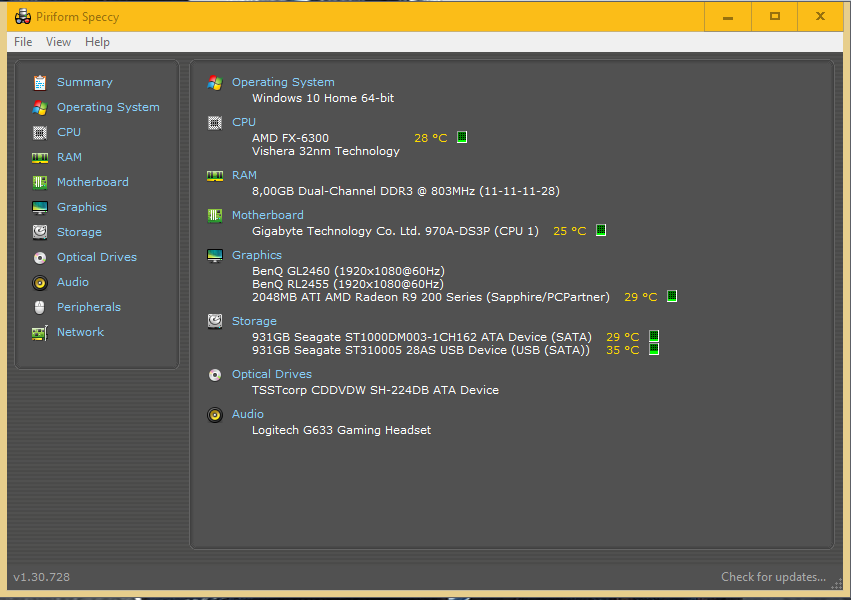
Task: Open the Motherboard heading link in main panel
Action: coord(268,215)
